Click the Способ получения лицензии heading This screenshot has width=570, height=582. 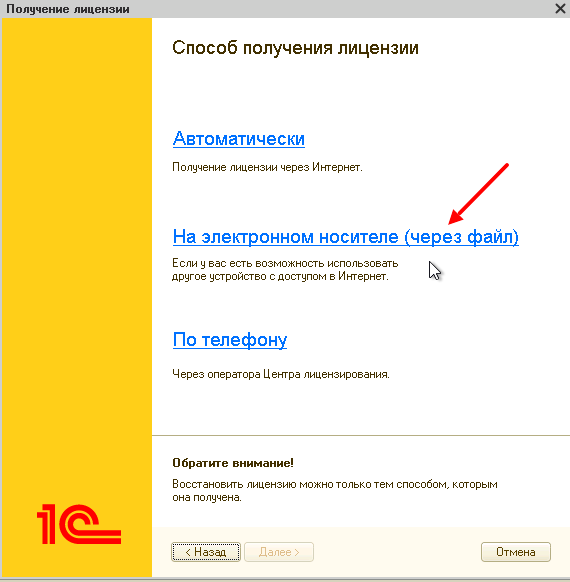point(295,48)
